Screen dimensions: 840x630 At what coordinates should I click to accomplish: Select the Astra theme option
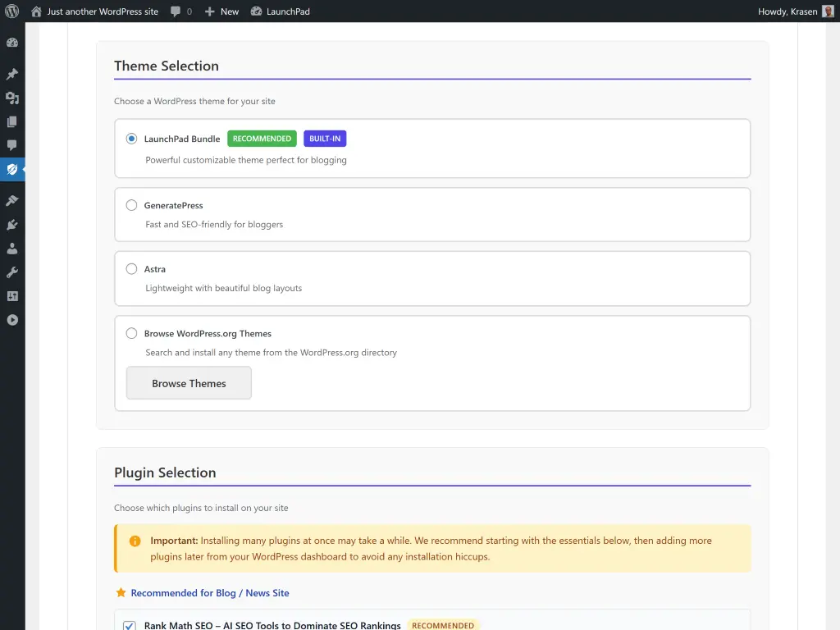tap(131, 269)
